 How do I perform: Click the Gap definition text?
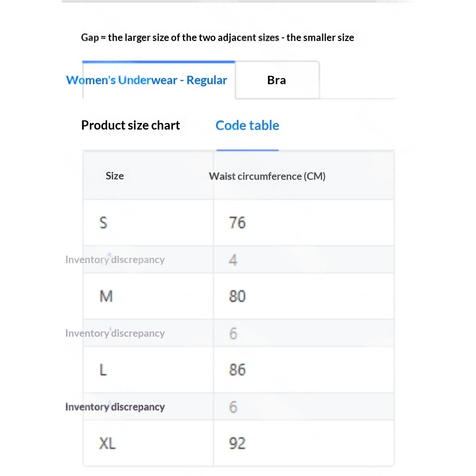click(x=217, y=37)
